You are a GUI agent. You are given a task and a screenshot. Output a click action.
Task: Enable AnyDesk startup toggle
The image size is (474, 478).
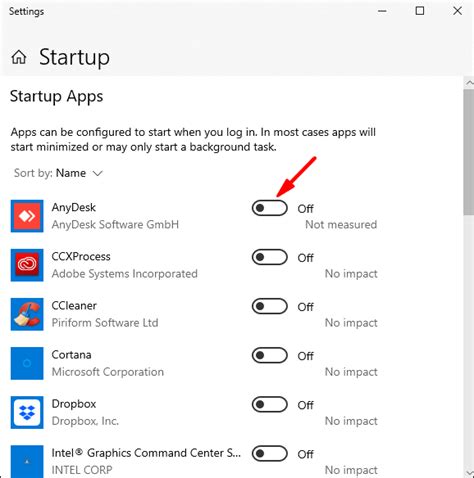pos(269,208)
